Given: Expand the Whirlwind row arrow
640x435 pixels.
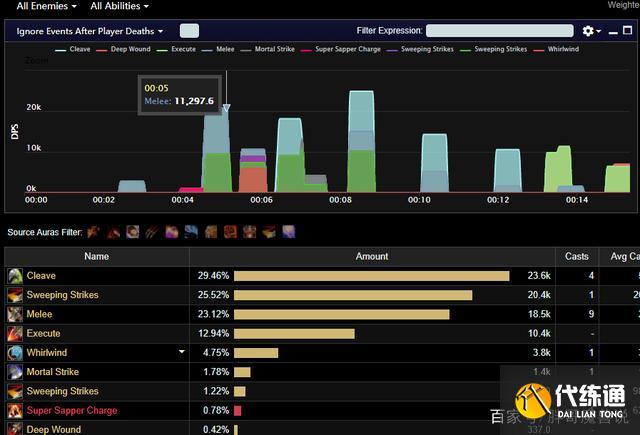Looking at the screenshot, I should (x=181, y=352).
